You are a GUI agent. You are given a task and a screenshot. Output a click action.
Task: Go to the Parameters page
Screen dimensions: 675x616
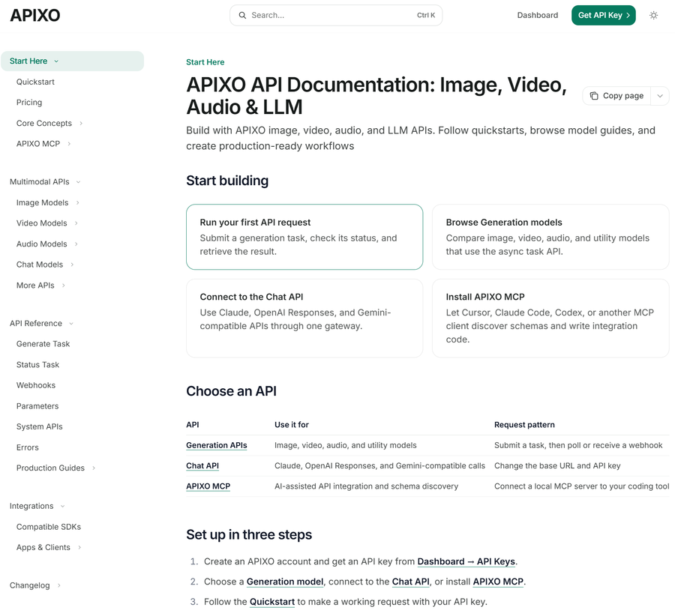pyautogui.click(x=37, y=405)
